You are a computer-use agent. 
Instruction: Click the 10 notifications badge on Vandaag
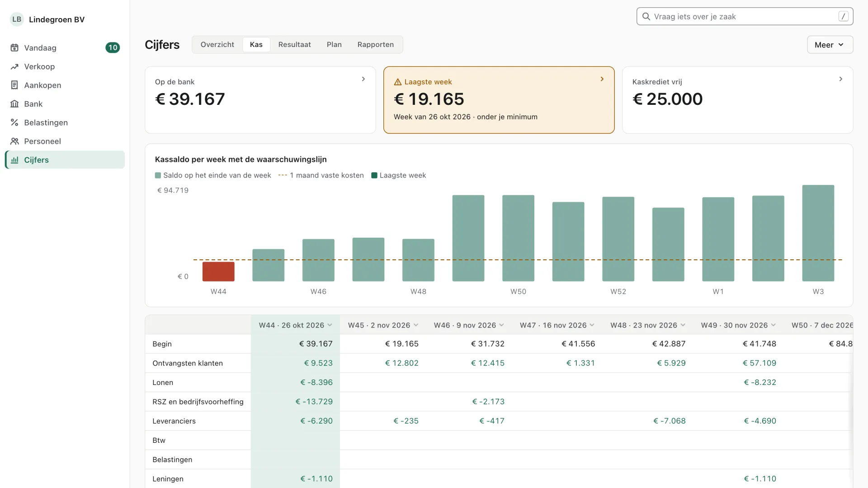[x=113, y=48]
